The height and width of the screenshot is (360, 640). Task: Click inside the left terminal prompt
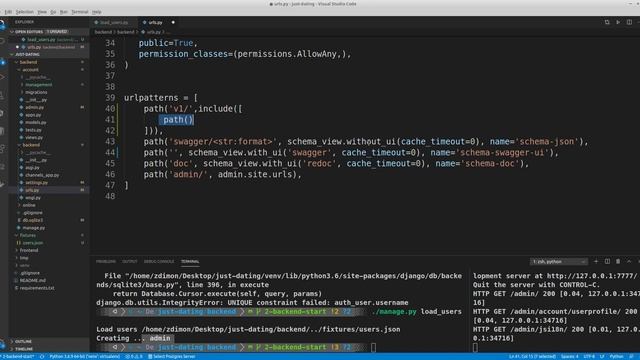[x=373, y=347]
